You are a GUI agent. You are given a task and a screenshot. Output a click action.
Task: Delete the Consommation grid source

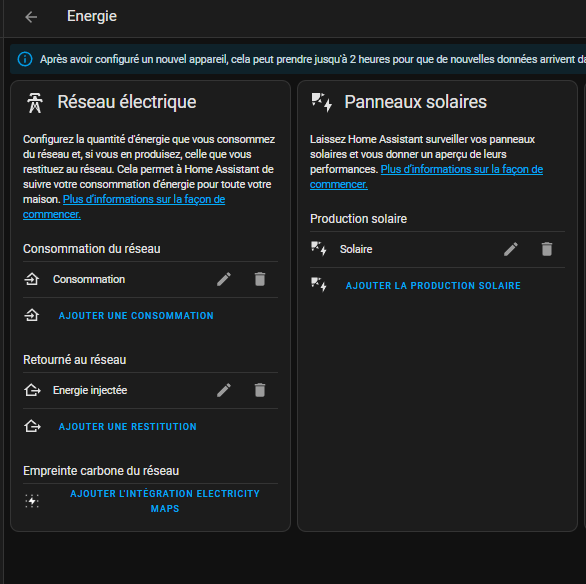[x=260, y=279]
